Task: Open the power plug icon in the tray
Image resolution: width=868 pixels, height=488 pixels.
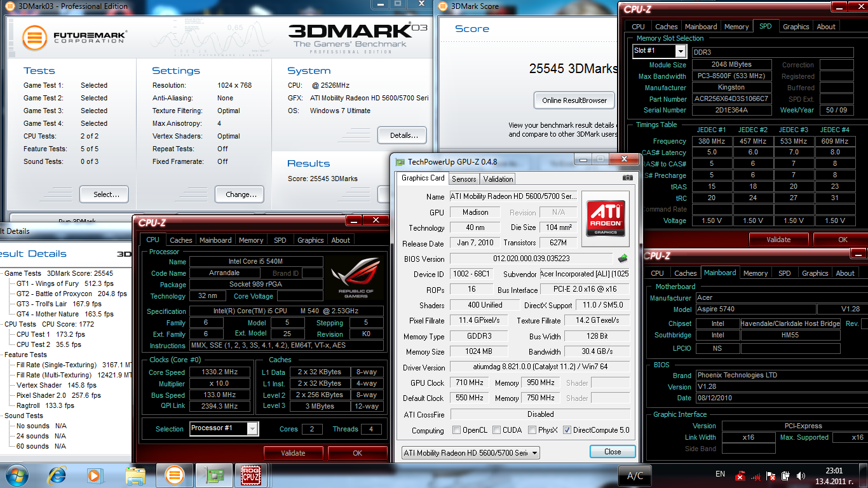Action: pos(786,475)
